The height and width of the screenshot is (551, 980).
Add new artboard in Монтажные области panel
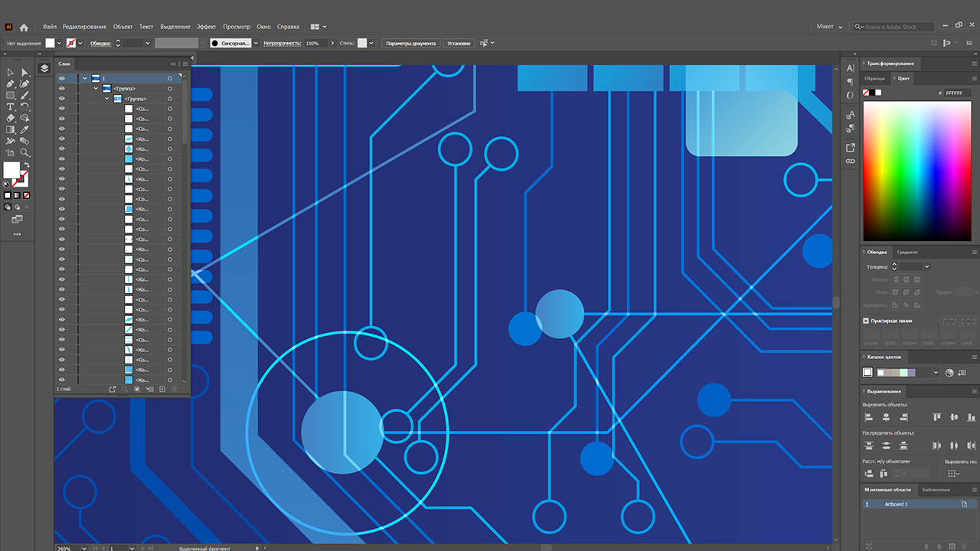click(952, 546)
